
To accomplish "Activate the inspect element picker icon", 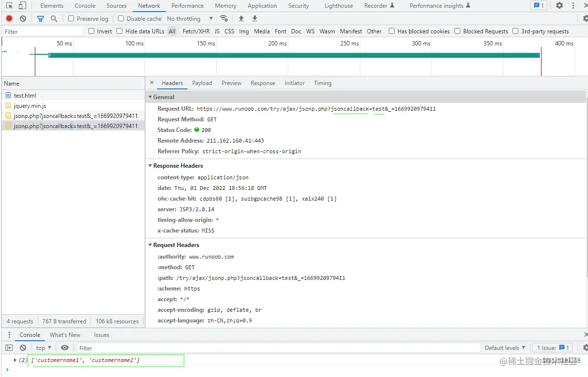I will tap(9, 6).
